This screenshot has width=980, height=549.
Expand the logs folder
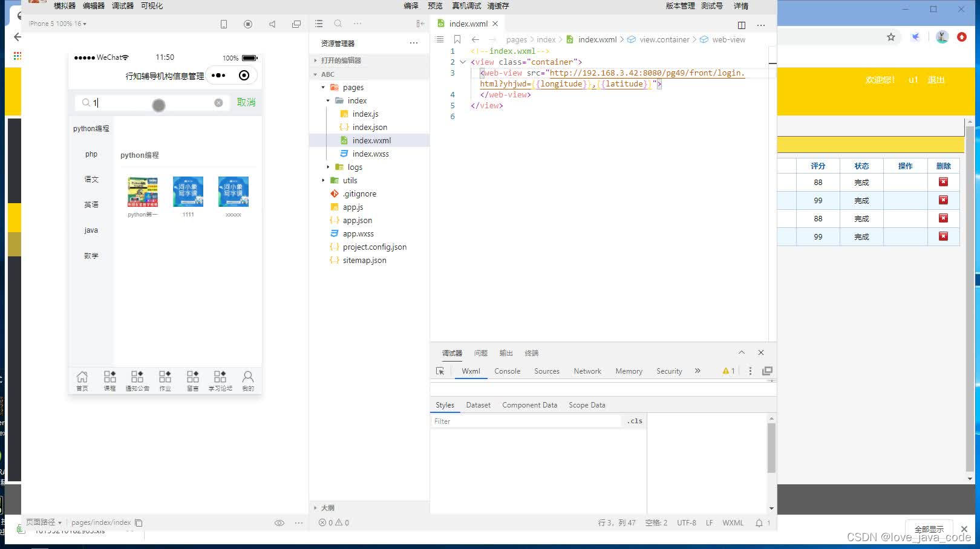(x=328, y=167)
